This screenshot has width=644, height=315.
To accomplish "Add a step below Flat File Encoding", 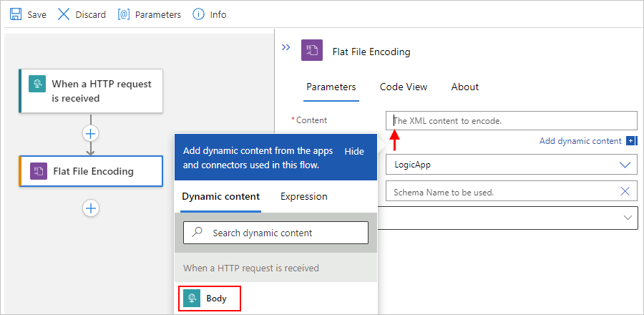I will 91,208.
